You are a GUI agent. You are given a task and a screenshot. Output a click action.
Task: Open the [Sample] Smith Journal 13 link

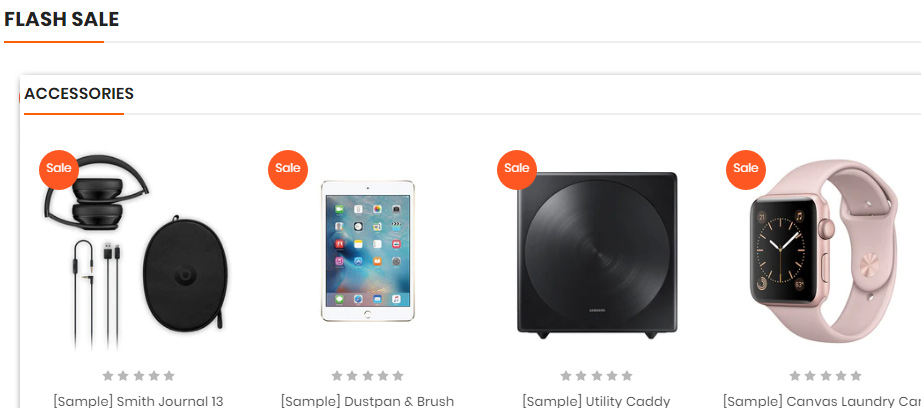pos(138,402)
